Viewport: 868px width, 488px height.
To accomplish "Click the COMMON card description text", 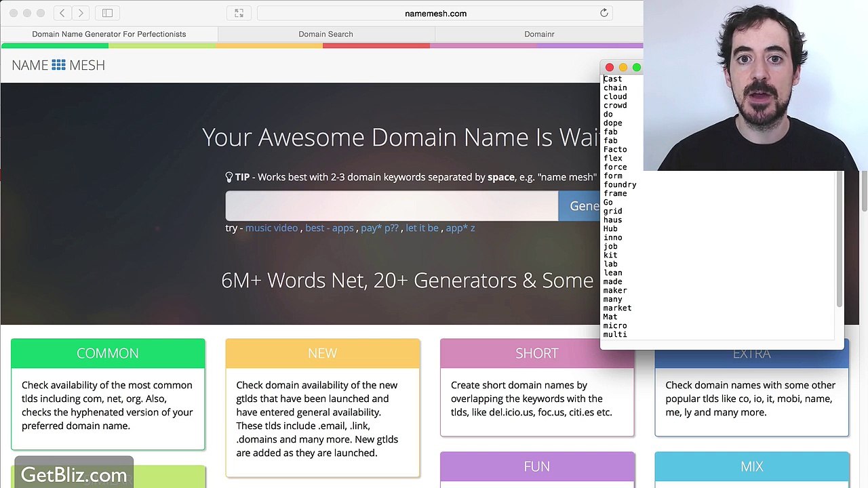I will point(107,405).
